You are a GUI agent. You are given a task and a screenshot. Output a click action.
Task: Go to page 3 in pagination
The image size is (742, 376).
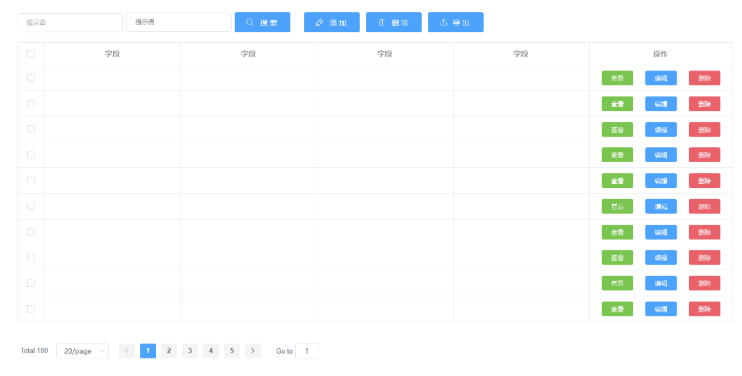click(190, 351)
